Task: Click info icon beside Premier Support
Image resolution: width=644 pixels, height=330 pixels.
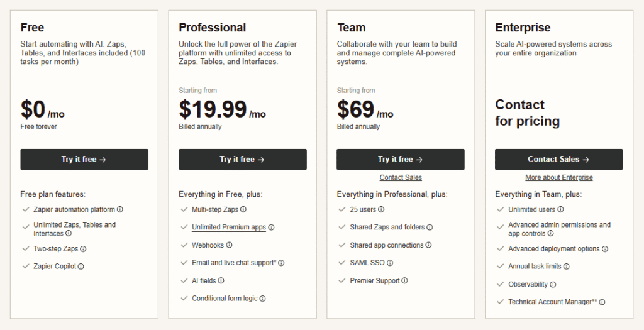Action: 404,281
